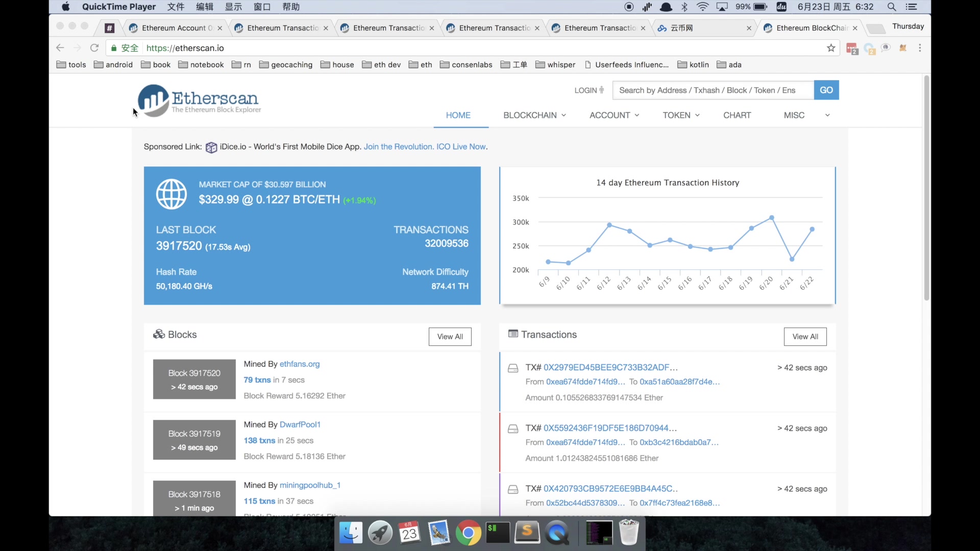Image resolution: width=980 pixels, height=551 pixels.
Task: Bookmark page with the star icon
Action: tap(831, 48)
